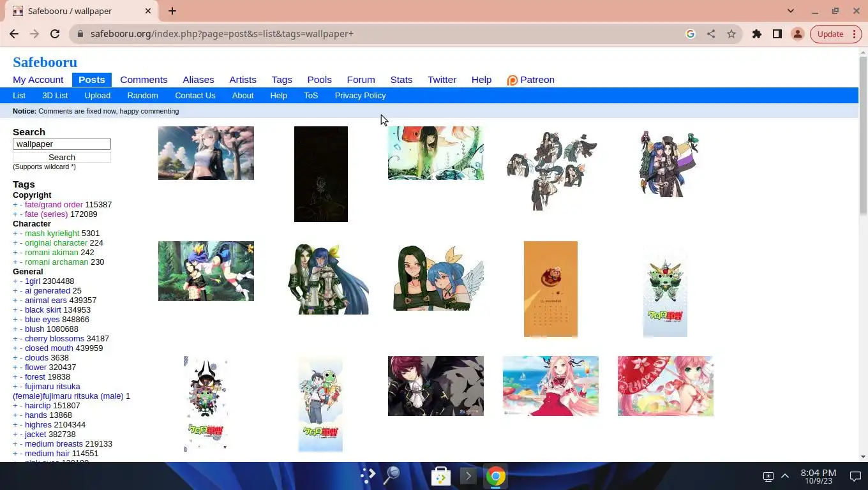Open a Random post
This screenshot has width=868, height=490.
142,96
